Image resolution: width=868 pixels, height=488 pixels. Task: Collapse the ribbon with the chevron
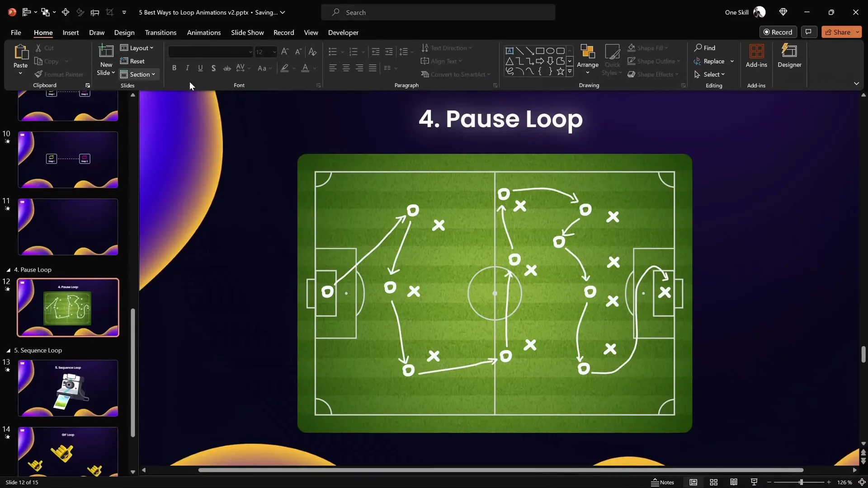pyautogui.click(x=856, y=84)
